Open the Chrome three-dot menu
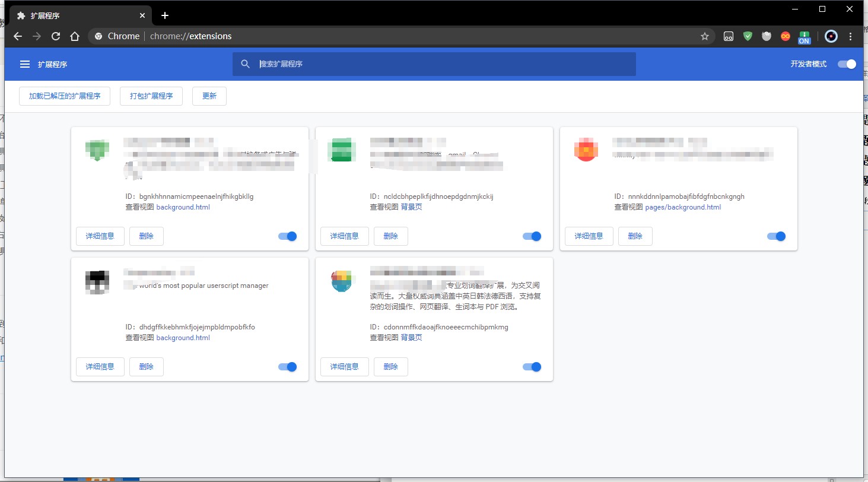Image resolution: width=868 pixels, height=482 pixels. (851, 36)
